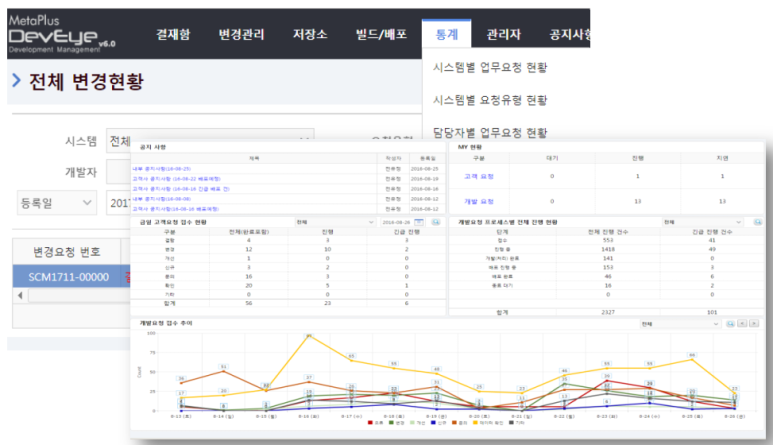Choose 시스템별 요청유형 현황 submenu item

coord(490,100)
